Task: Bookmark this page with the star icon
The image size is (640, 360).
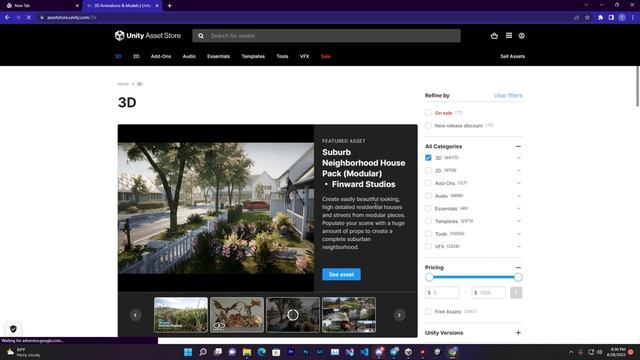Action: click(x=587, y=18)
